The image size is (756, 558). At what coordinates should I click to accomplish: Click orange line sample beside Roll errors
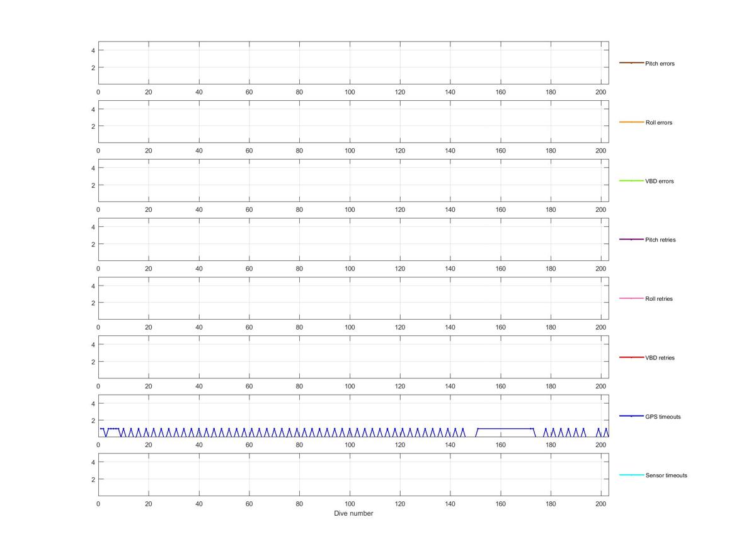click(x=631, y=122)
